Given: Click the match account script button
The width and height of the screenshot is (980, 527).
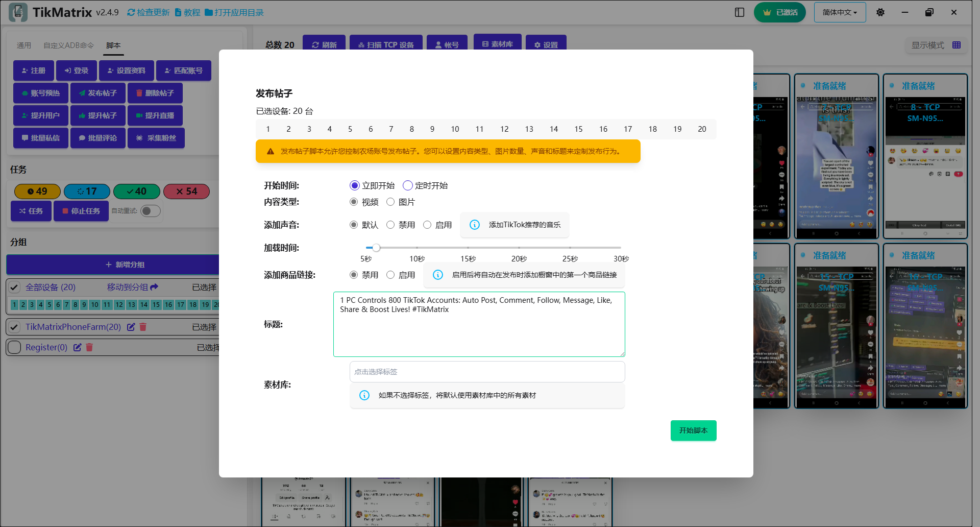Looking at the screenshot, I should click(184, 70).
